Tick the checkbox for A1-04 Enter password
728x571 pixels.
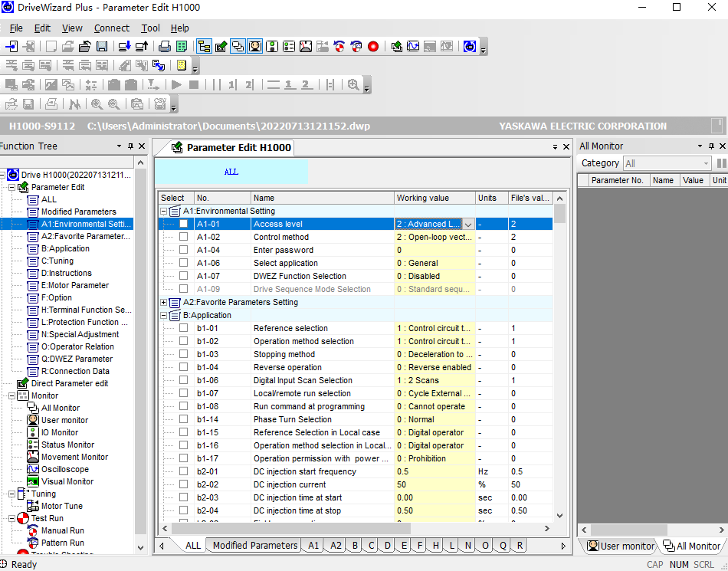click(x=184, y=250)
